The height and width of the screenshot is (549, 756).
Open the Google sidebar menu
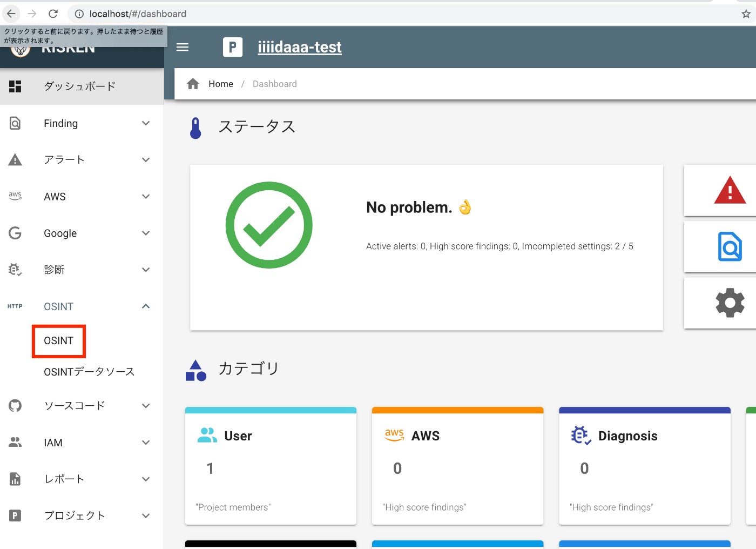tap(82, 233)
